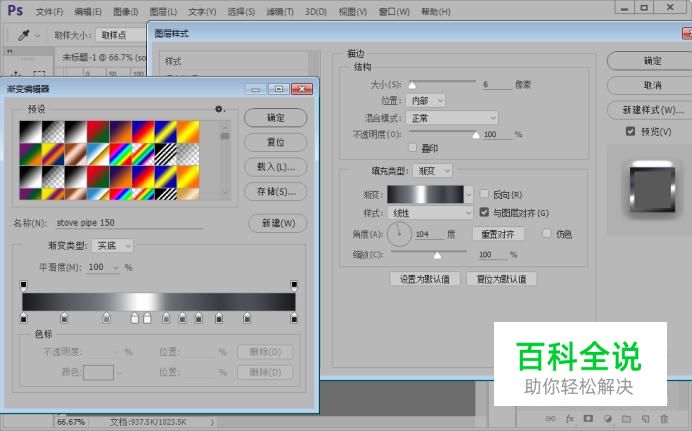Open the 文件(F) menu

pos(49,11)
